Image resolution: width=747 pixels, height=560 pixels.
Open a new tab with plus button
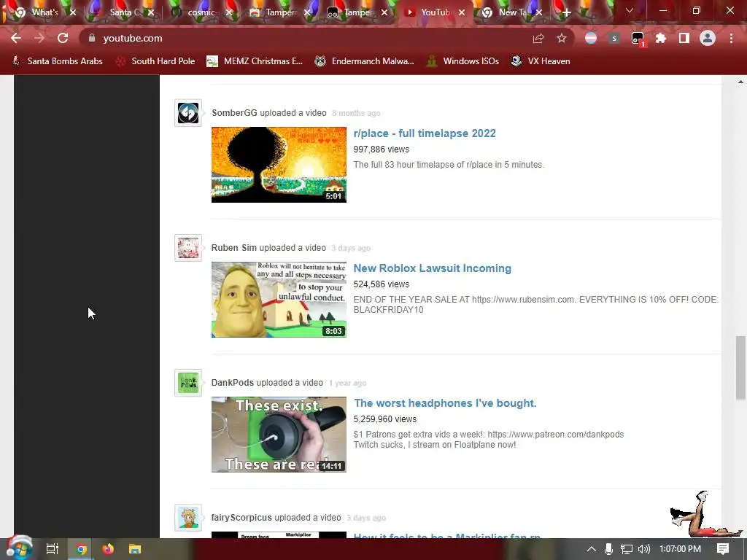click(x=566, y=13)
